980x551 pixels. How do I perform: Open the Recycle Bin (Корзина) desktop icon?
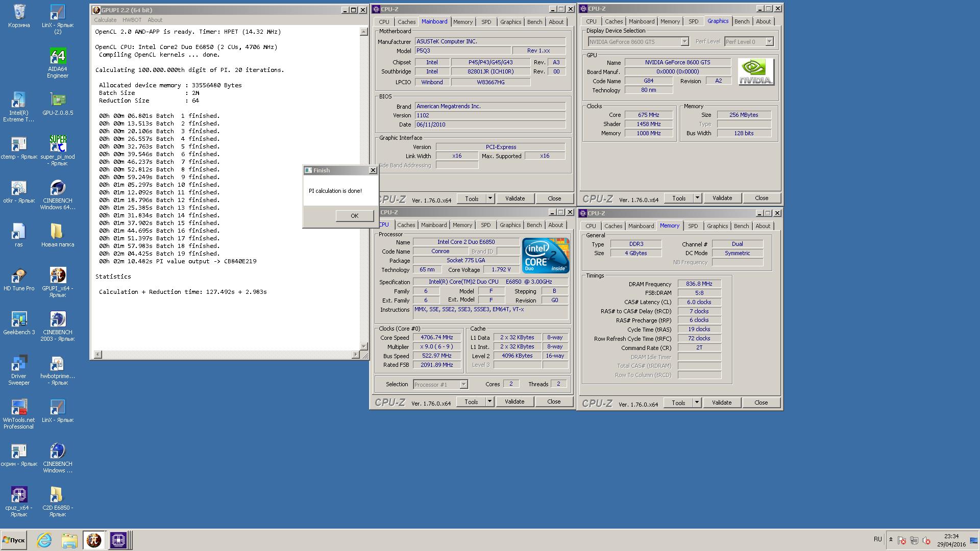19,16
